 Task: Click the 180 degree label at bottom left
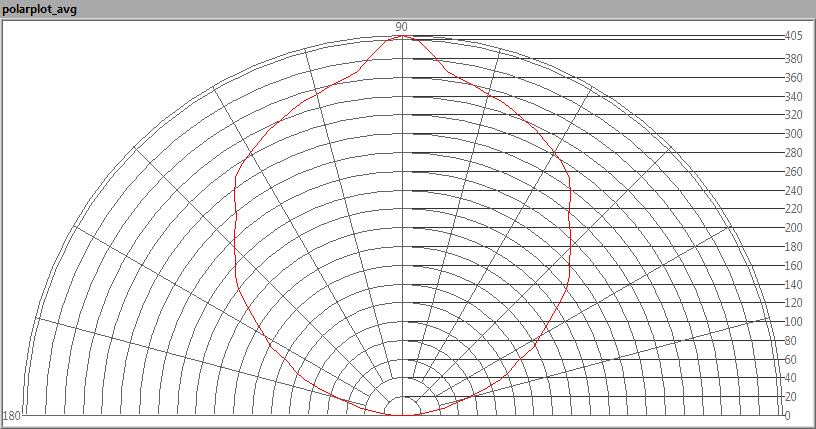pyautogui.click(x=12, y=415)
